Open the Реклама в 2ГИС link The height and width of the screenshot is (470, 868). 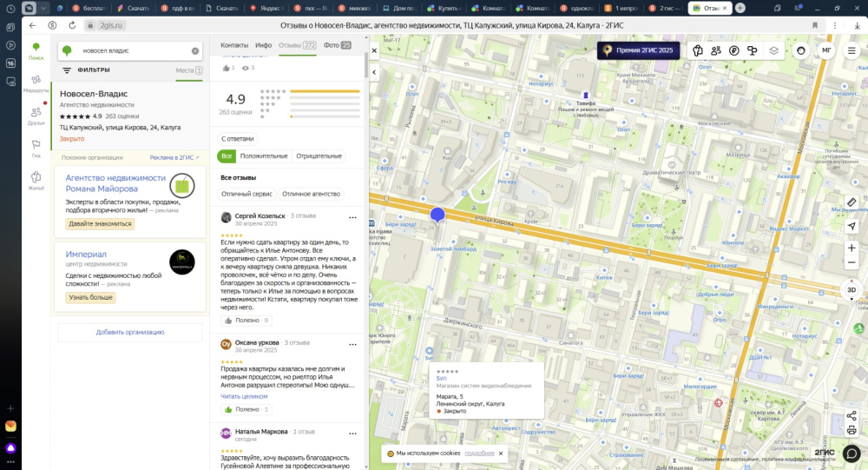(x=174, y=157)
